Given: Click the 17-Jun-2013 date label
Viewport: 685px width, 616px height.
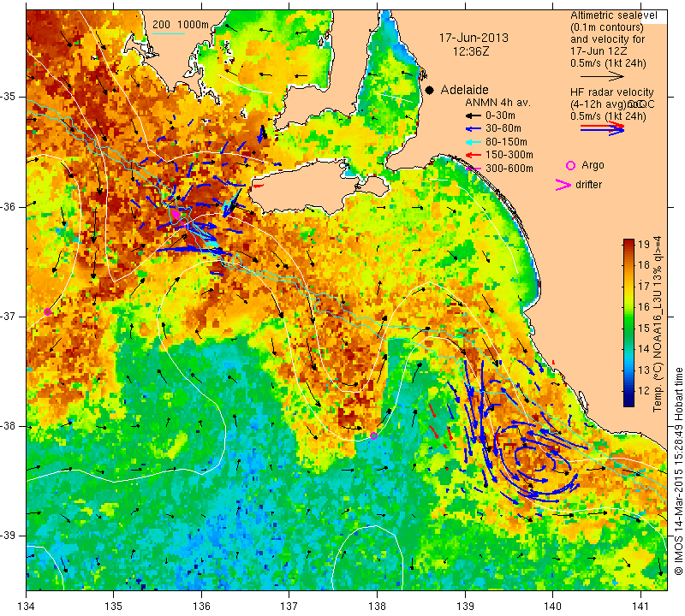Looking at the screenshot, I should pos(474,38).
